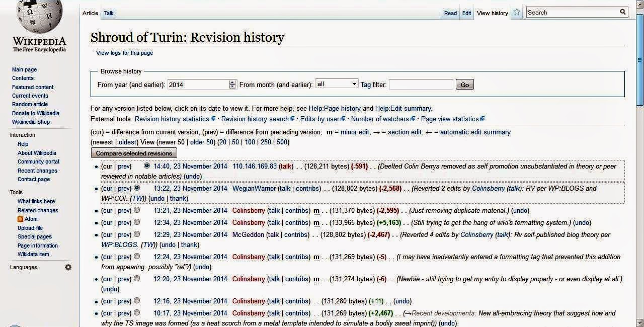This screenshot has width=644, height=327.
Task: Open Page information link
Action: point(38,246)
